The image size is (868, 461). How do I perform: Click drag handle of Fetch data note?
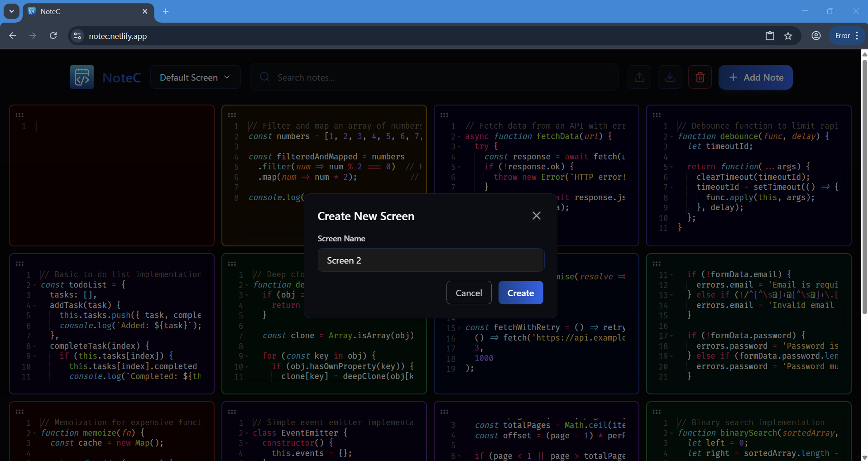(444, 115)
